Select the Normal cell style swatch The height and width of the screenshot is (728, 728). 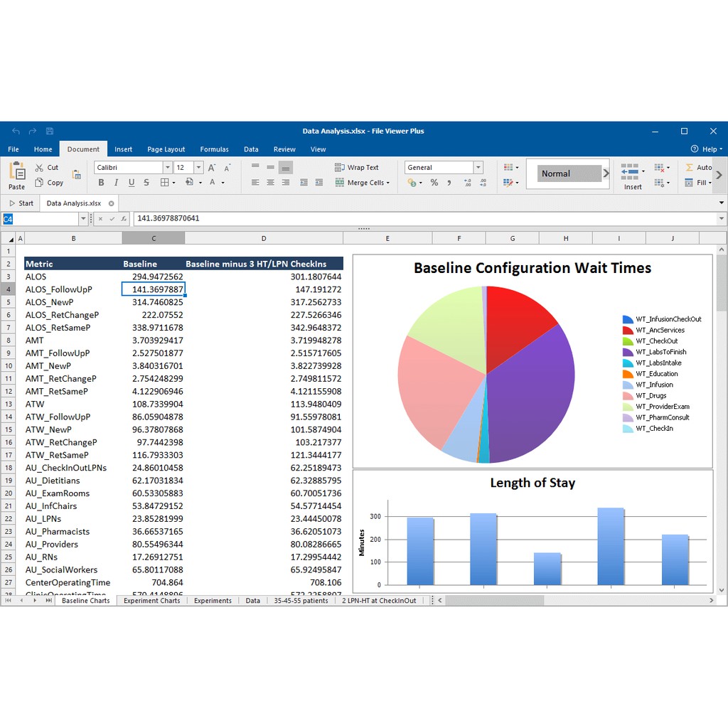[x=569, y=173]
